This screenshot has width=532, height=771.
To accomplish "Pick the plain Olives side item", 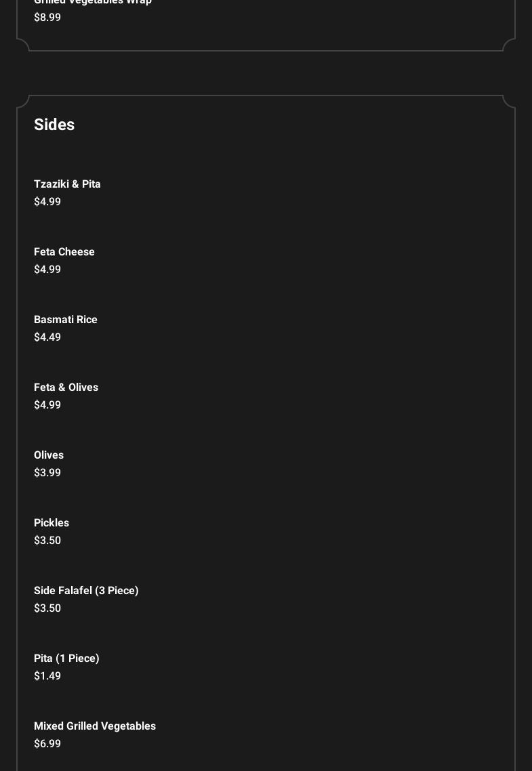I will pos(49,455).
